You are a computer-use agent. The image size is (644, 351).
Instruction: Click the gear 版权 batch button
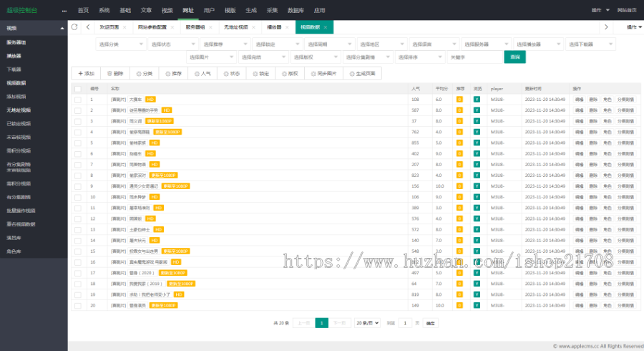(x=291, y=74)
